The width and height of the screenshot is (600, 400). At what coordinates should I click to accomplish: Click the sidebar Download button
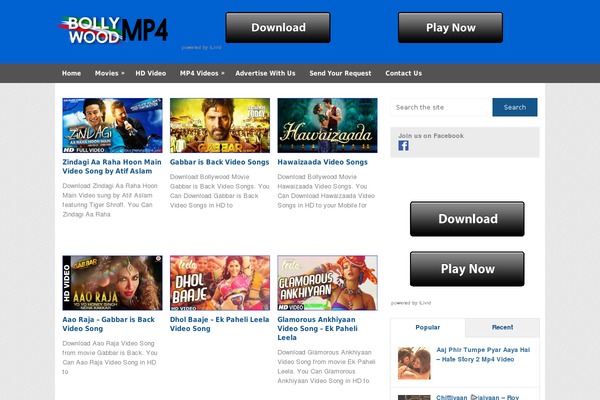[x=467, y=219]
